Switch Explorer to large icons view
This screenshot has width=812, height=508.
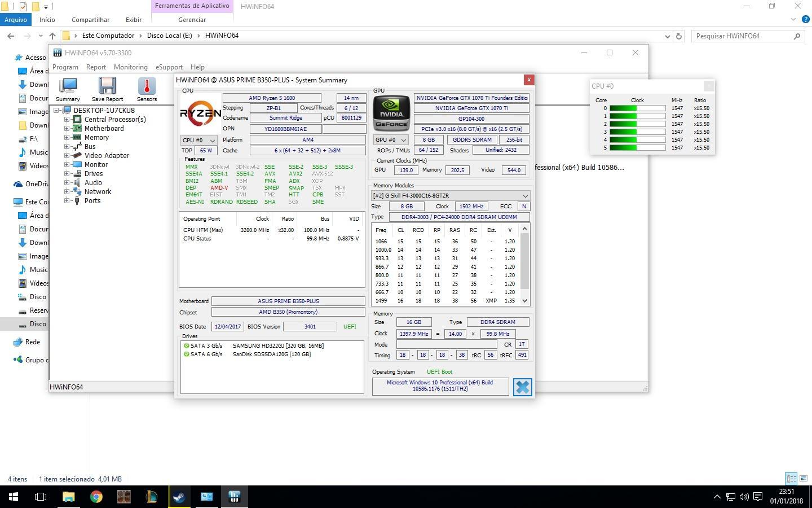[x=804, y=479]
